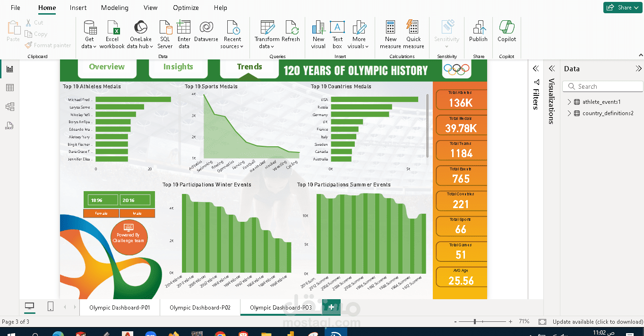
Task: Switch to Report view in sidebar
Action: (10, 69)
